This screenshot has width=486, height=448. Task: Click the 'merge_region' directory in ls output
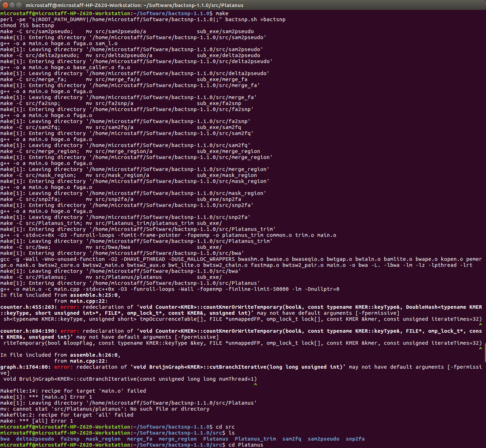pyautogui.click(x=178, y=439)
